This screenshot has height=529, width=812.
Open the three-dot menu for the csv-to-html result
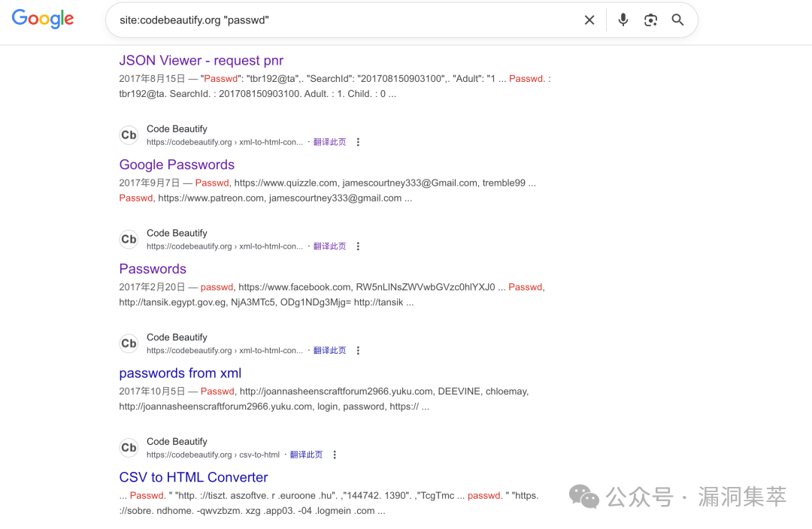335,455
